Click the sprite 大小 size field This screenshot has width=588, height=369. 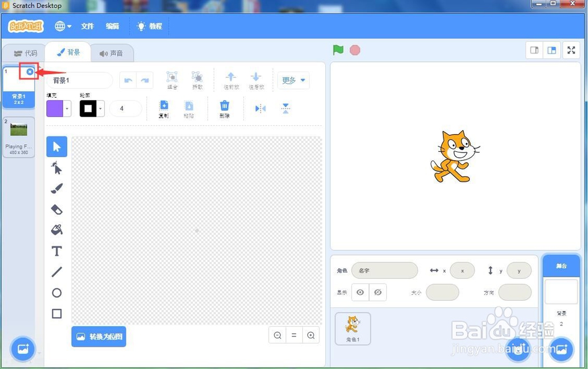coord(443,292)
